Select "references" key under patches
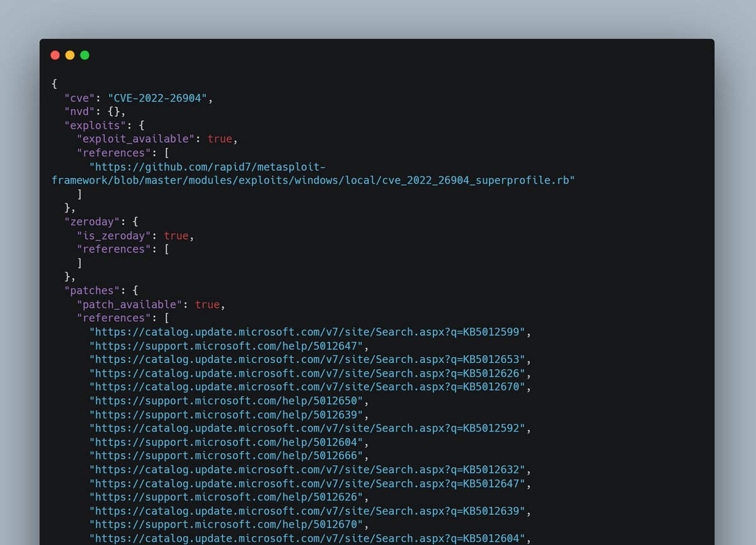Viewport: 756px width, 545px height. tap(114, 318)
